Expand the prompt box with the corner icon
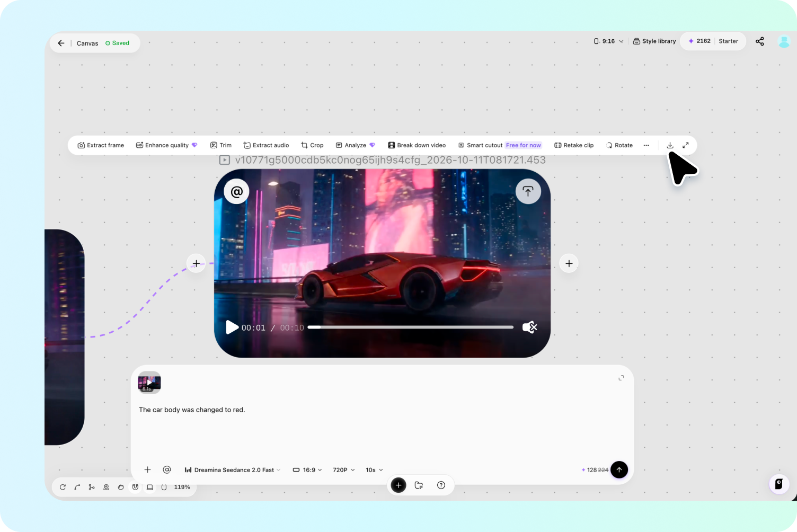Image resolution: width=797 pixels, height=532 pixels. click(621, 378)
